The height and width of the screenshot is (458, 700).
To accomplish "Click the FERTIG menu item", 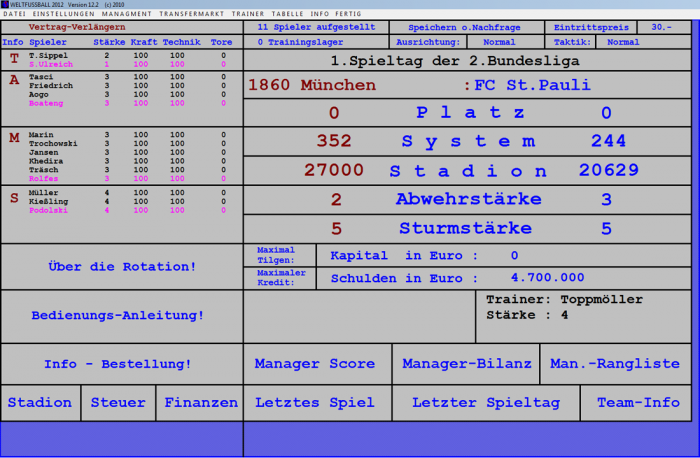I will [x=348, y=14].
